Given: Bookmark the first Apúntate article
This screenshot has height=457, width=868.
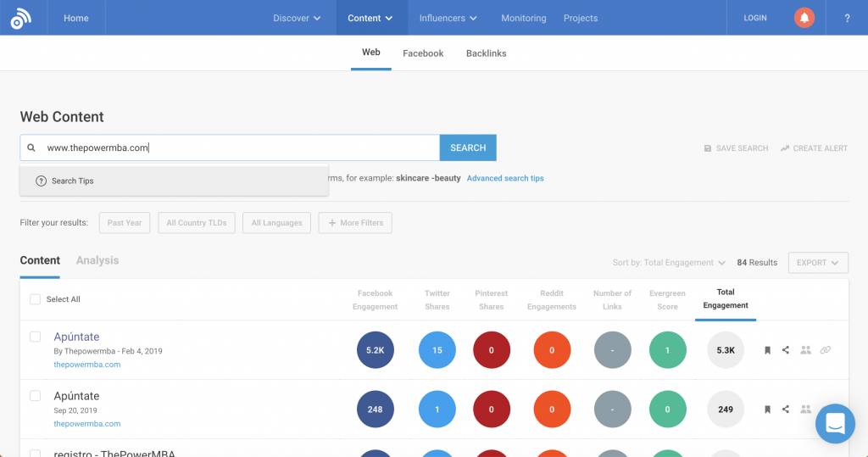Looking at the screenshot, I should (767, 350).
